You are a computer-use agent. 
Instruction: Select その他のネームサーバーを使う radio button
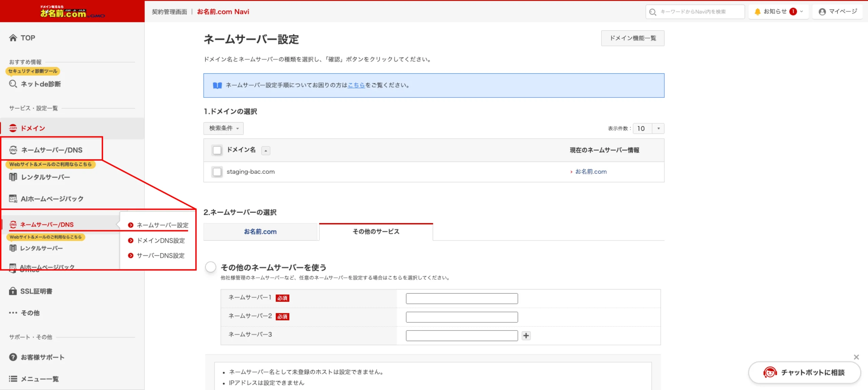211,267
